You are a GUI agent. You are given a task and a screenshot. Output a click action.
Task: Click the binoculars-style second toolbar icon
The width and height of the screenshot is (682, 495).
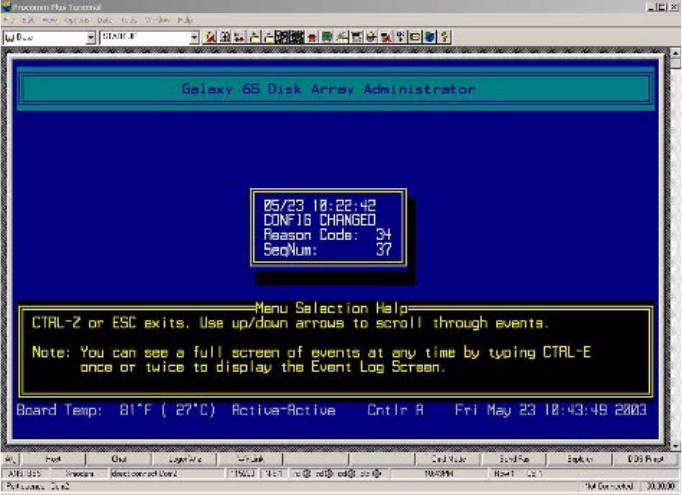pos(225,37)
